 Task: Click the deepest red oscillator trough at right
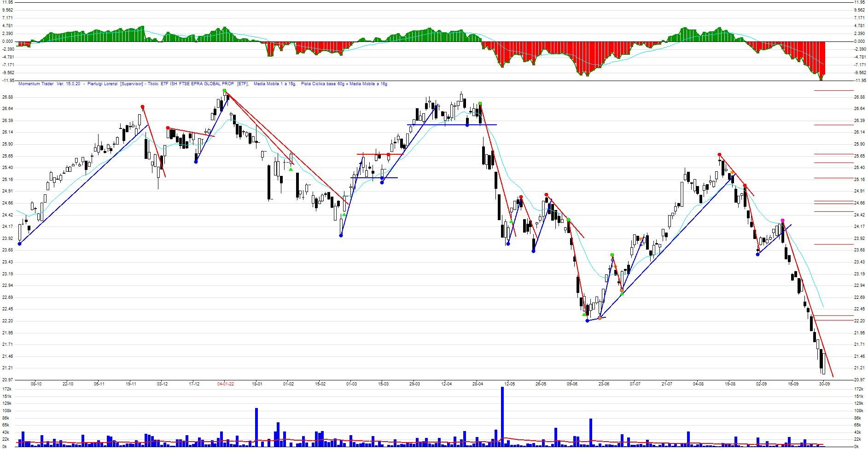click(821, 77)
